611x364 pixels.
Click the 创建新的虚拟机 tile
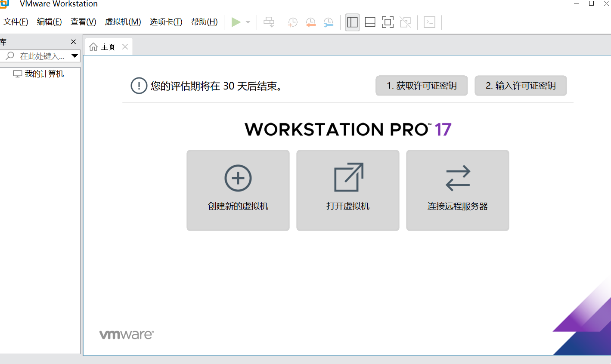[x=238, y=190]
